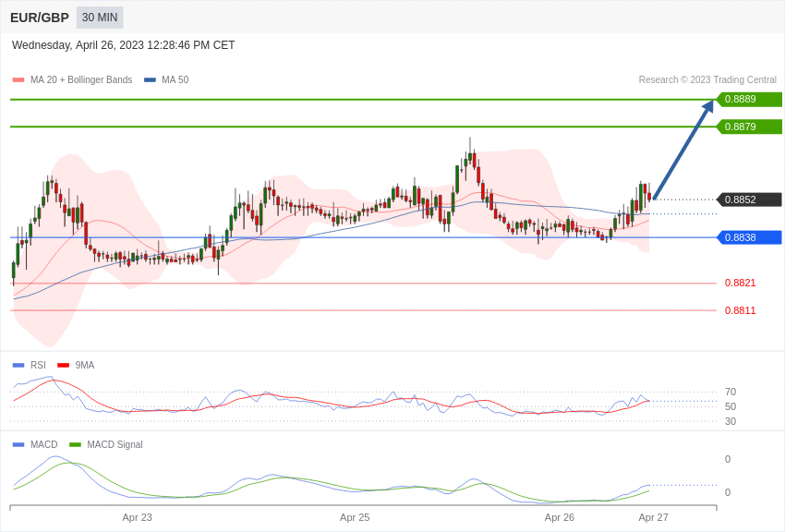Click the RSI legend label
This screenshot has height=532, width=785.
click(38, 366)
